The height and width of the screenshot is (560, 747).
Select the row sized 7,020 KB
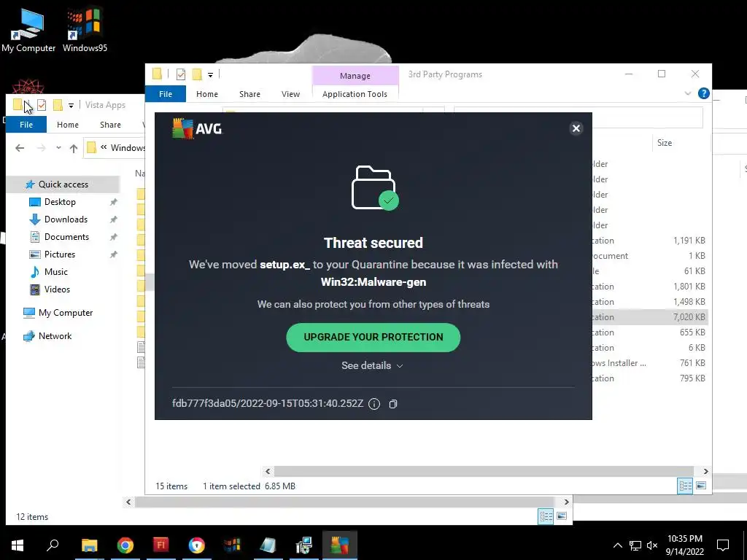[649, 316]
